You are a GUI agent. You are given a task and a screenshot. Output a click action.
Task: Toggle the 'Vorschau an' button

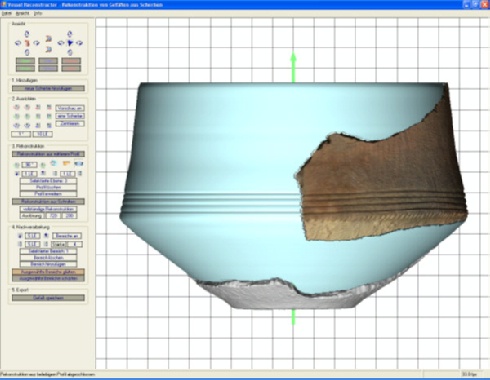(x=70, y=108)
